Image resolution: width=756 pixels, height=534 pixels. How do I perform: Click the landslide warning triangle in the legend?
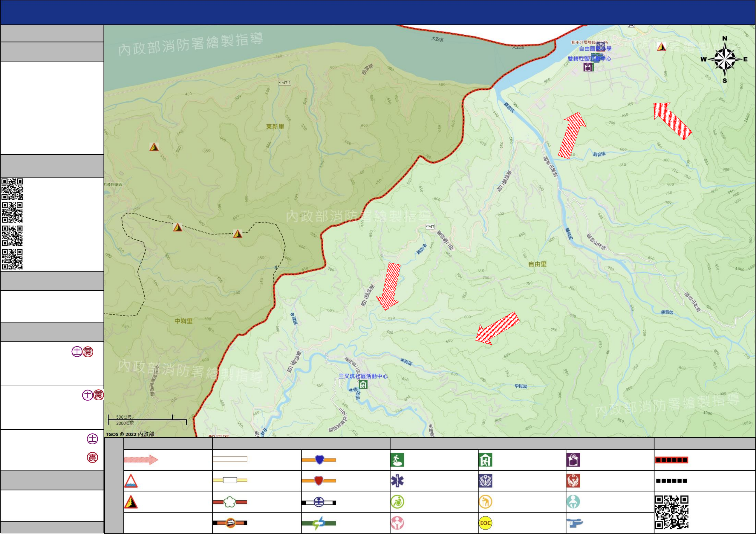coord(131,502)
